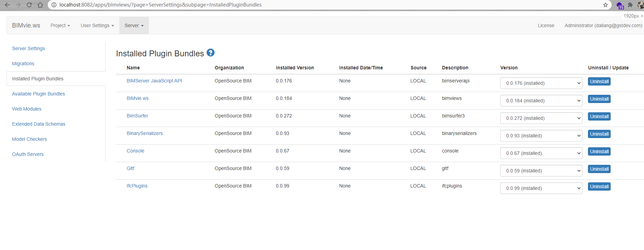Viewport: 644px width, 250px height.
Task: Open Model Checkers in sidebar
Action: (29, 139)
